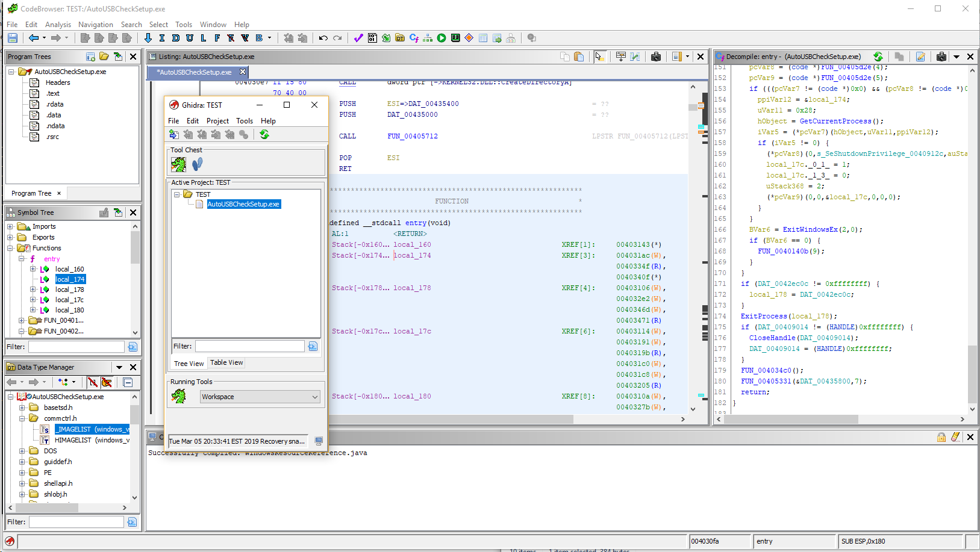Take a snapshot of the Listing window
This screenshot has width=980, height=552.
point(656,57)
